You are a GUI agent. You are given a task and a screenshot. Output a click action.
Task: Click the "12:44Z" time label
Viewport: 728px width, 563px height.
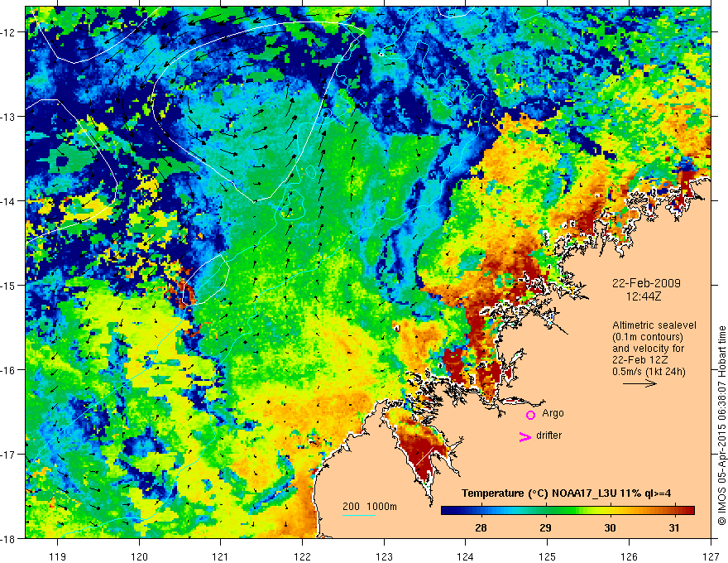pos(643,296)
